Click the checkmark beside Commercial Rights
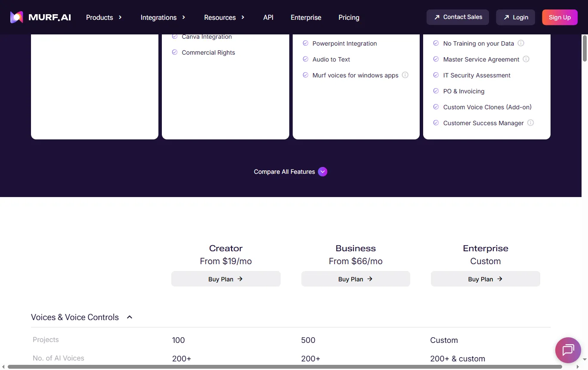The height and width of the screenshot is (370, 588). [175, 52]
